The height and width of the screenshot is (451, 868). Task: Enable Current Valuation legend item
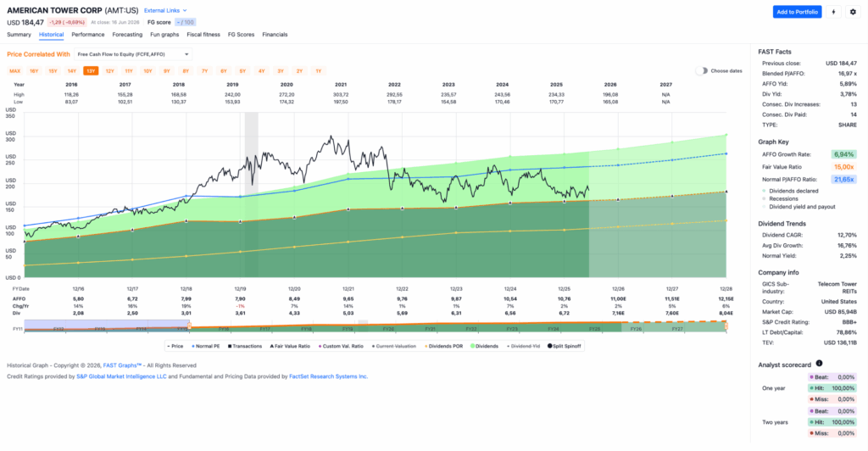pyautogui.click(x=394, y=346)
